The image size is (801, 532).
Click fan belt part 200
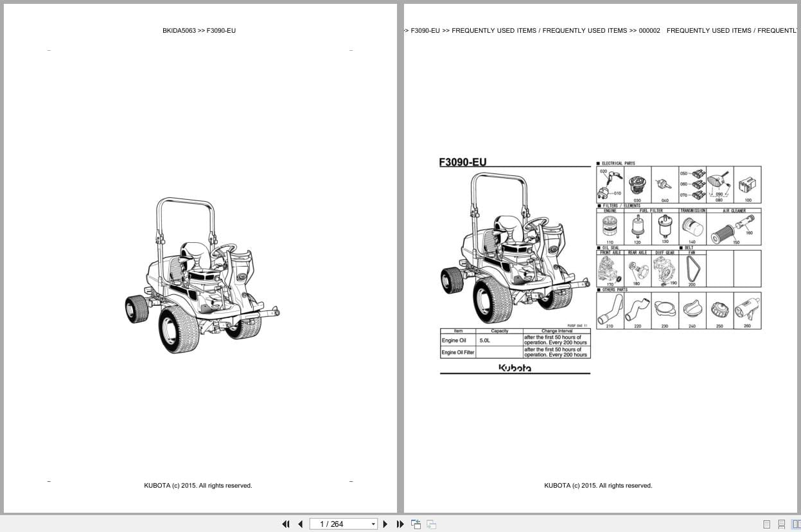(692, 270)
